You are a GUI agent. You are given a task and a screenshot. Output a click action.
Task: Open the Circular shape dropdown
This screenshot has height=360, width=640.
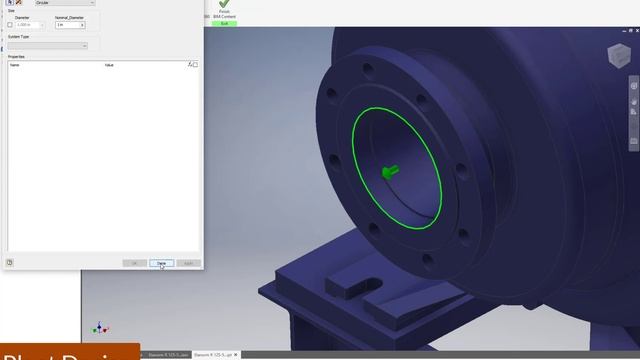click(x=65, y=2)
